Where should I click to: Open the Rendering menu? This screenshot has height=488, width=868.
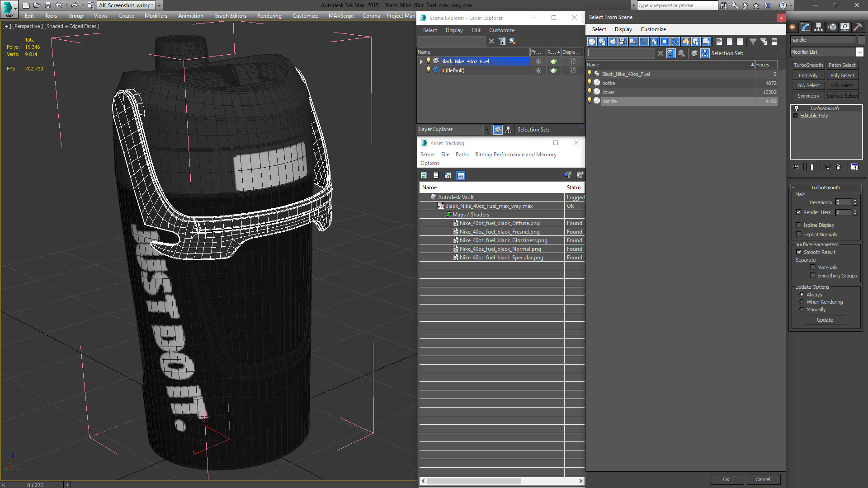(269, 16)
